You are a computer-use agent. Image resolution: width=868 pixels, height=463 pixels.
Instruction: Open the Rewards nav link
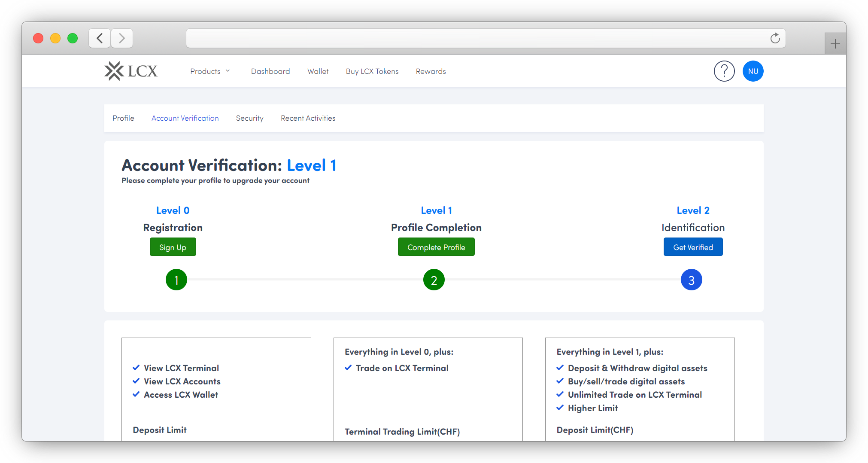click(431, 71)
